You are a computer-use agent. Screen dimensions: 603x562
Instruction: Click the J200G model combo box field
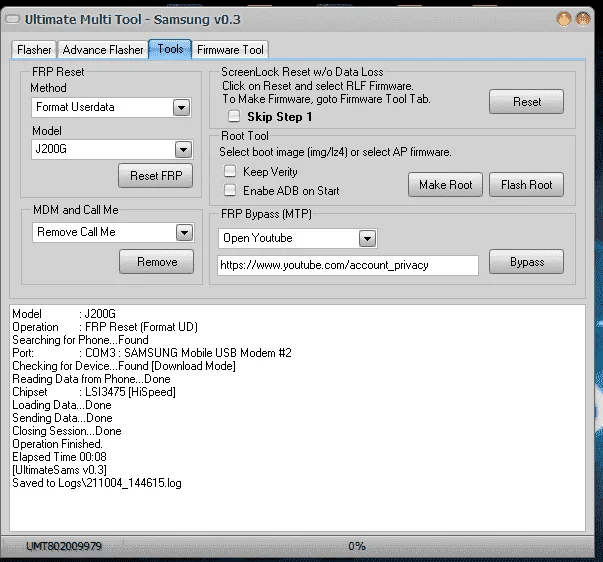coord(112,149)
